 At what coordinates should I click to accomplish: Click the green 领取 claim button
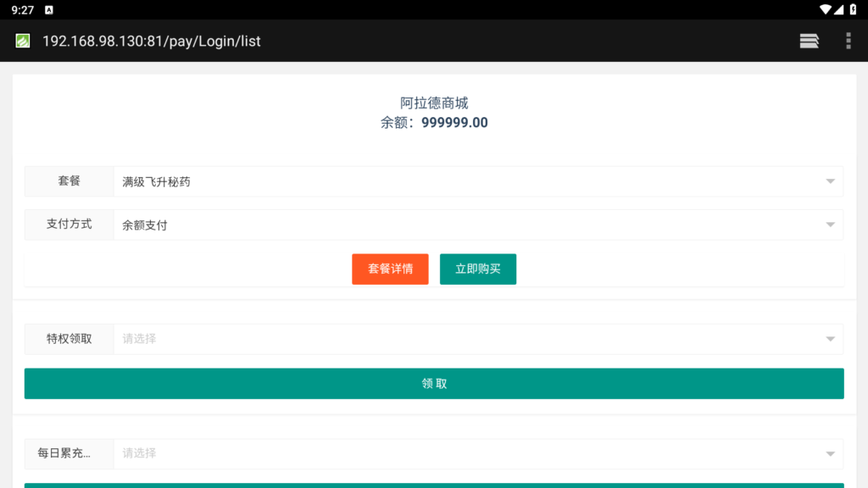434,383
